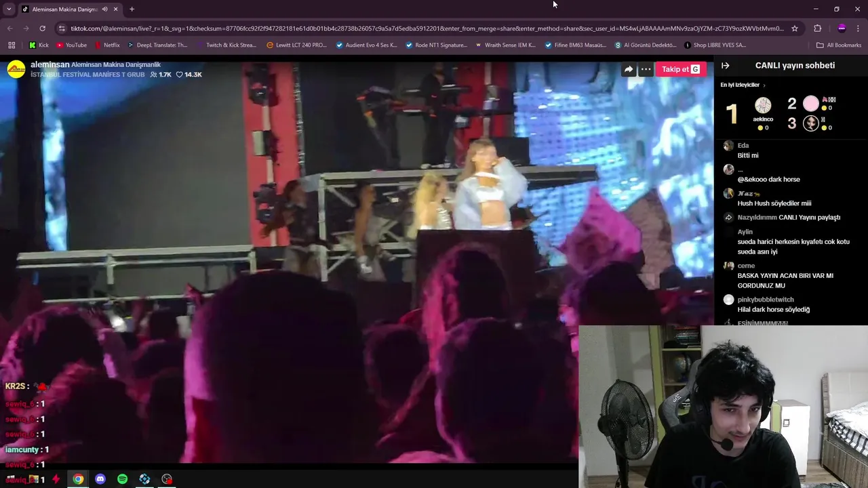Screen dimensions: 868x488
Task: Mute the TikTok tab audio indicator
Action: coord(104,9)
